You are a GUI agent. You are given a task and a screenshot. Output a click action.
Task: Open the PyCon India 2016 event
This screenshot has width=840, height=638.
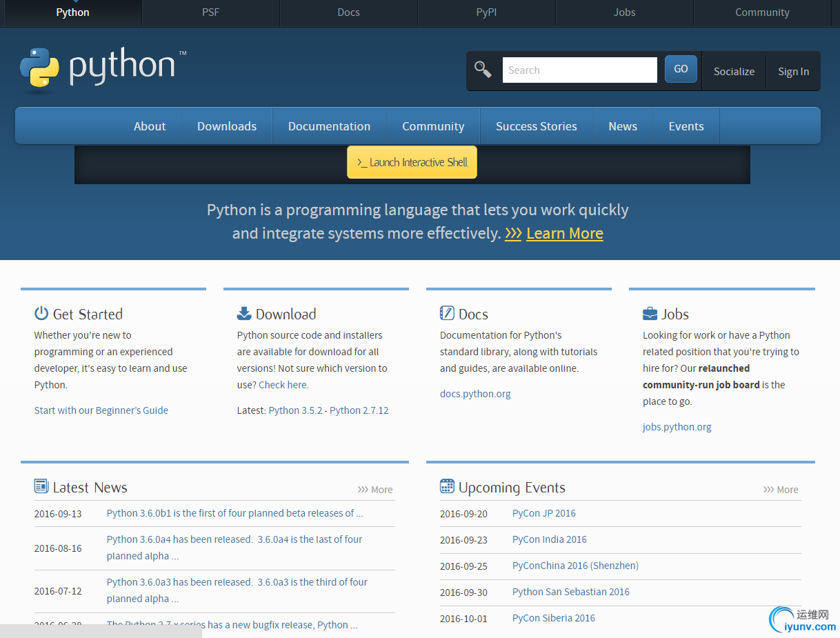pos(550,539)
